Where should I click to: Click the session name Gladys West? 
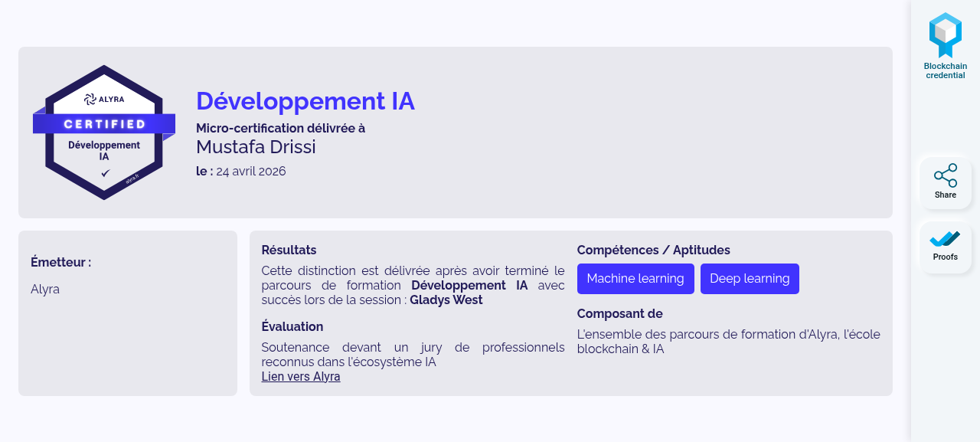446,300
